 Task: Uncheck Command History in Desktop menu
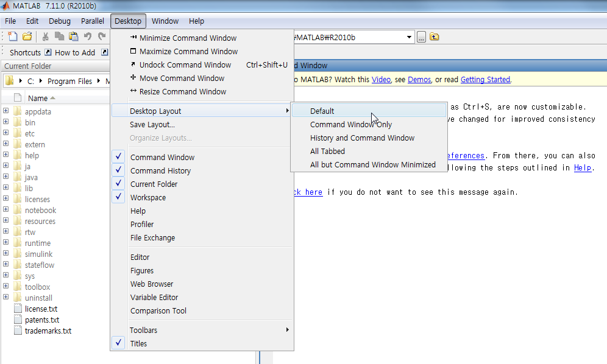tap(118, 170)
